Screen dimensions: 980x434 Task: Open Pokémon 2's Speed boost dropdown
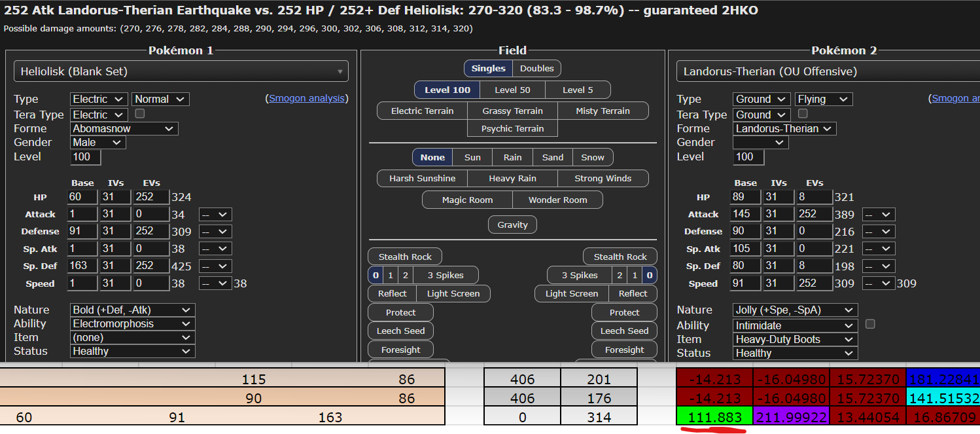pos(879,283)
